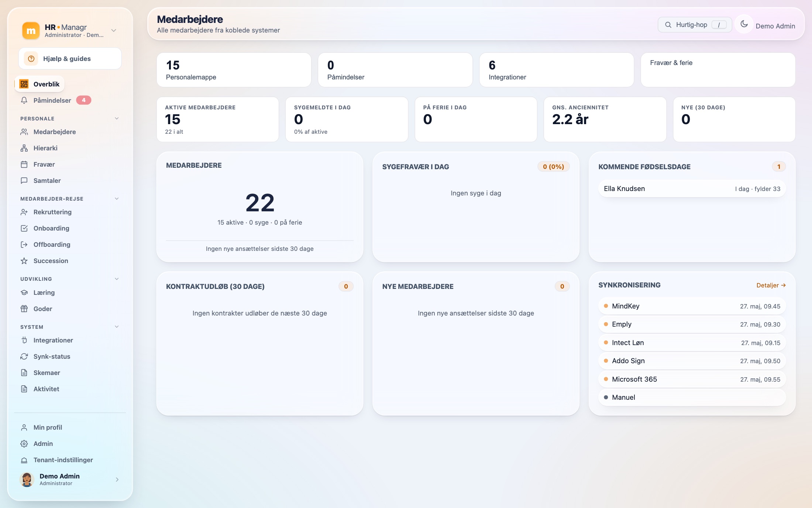812x508 pixels.
Task: Select Overblik in the sidebar menu
Action: (39, 84)
